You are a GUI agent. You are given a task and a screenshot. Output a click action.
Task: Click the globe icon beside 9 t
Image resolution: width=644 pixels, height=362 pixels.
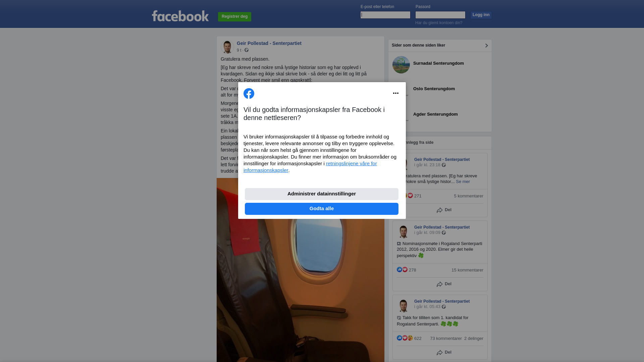247,50
